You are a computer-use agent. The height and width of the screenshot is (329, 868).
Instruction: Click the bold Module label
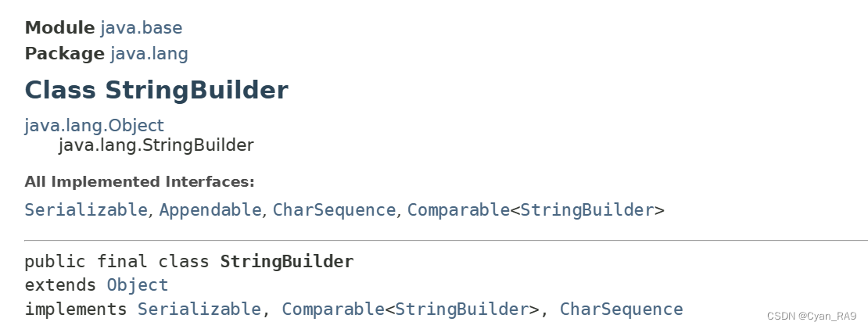pos(59,27)
